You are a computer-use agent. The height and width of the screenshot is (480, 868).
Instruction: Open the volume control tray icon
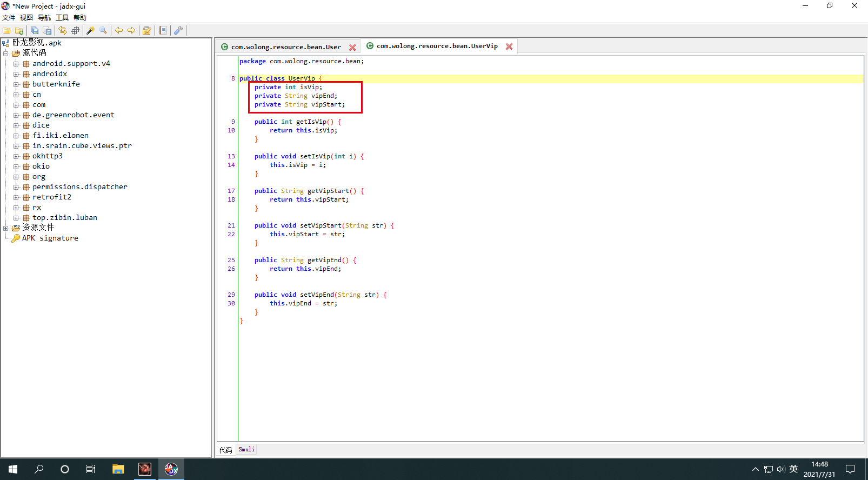[781, 469]
